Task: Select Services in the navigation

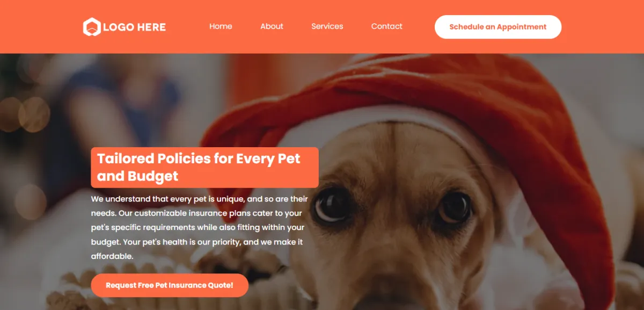Action: click(x=327, y=26)
